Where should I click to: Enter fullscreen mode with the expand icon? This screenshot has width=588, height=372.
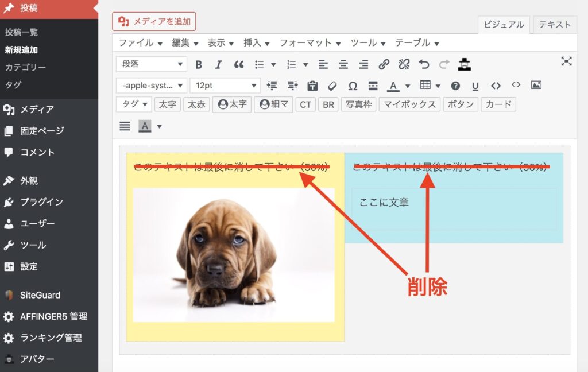(566, 61)
